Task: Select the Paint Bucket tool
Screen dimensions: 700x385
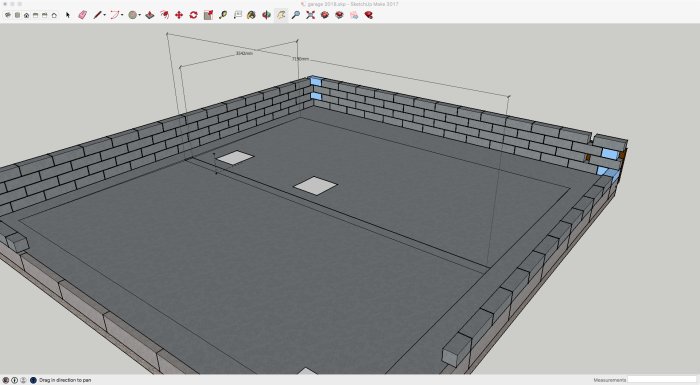Action: 252,15
